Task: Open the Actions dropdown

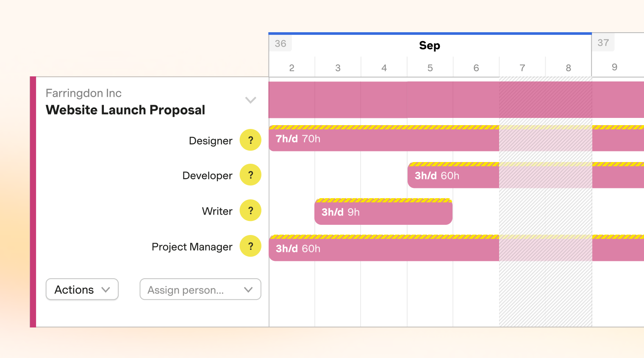Action: [82, 289]
